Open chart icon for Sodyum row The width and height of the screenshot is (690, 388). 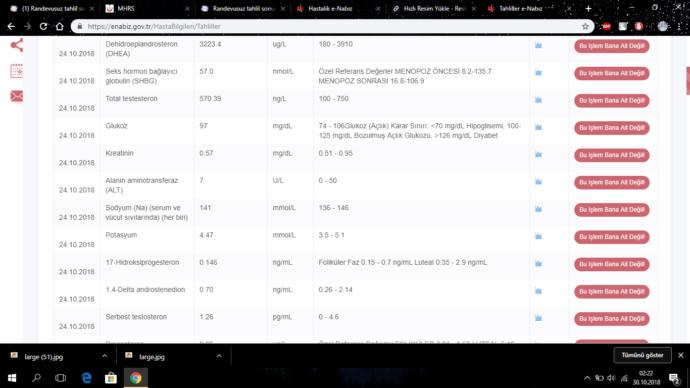[538, 209]
